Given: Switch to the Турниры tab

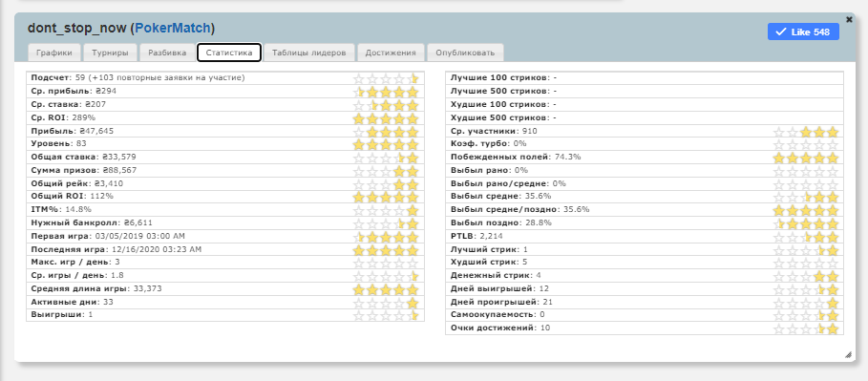Looking at the screenshot, I should (110, 53).
